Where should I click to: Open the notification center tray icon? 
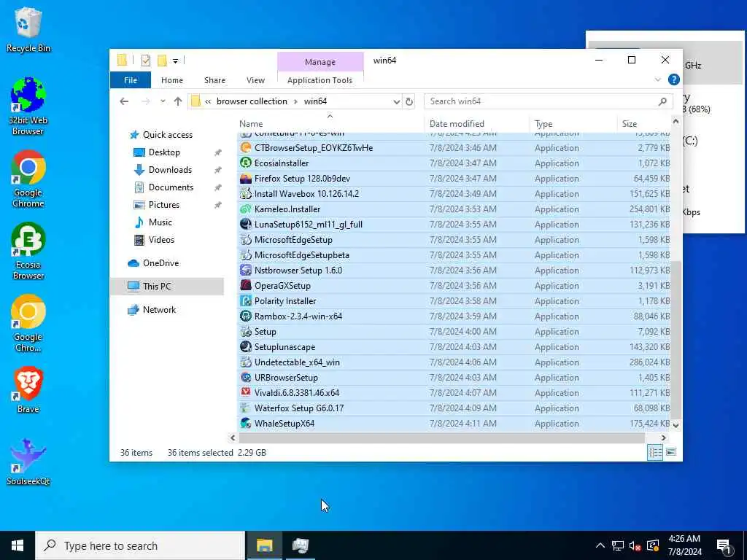pyautogui.click(x=724, y=546)
